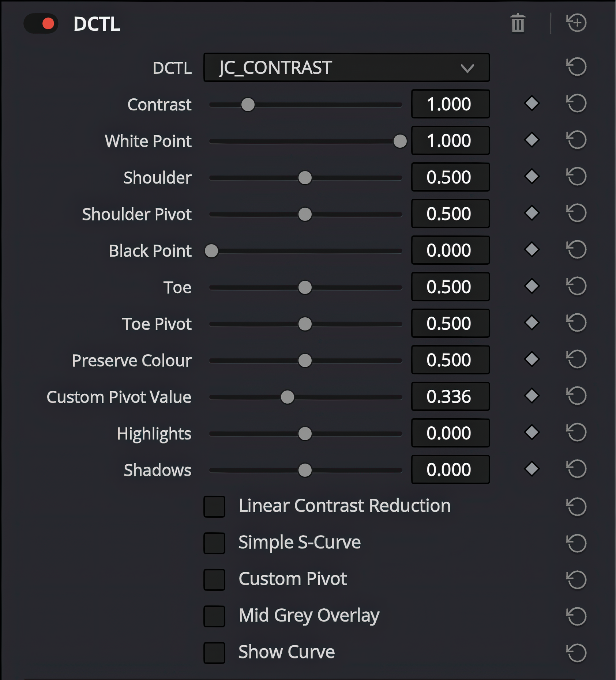Viewport: 616px width, 680px height.
Task: Reset the Contrast parameter
Action: (576, 103)
